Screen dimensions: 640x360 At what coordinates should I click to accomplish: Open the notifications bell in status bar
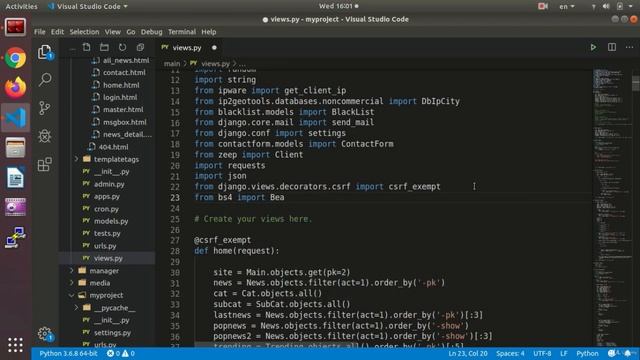[x=627, y=353]
